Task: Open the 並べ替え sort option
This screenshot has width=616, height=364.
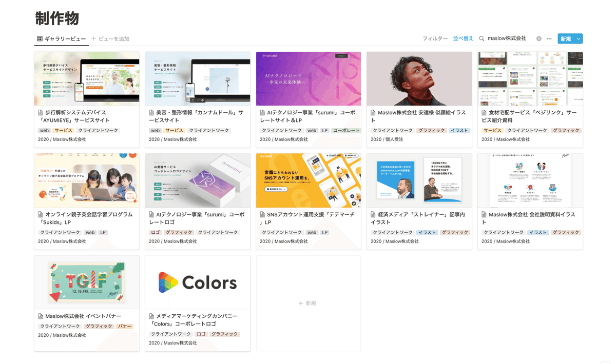Action: click(463, 38)
